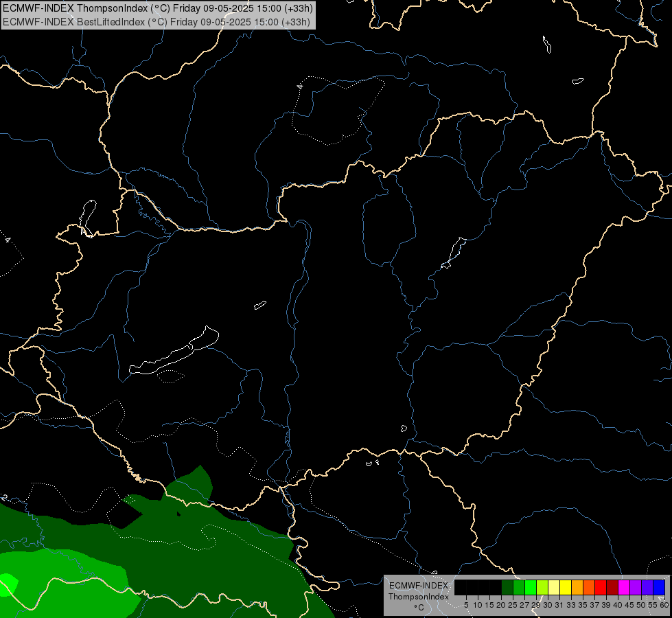Click the legend tick label 30
This screenshot has height=618, width=672.
coord(548,605)
